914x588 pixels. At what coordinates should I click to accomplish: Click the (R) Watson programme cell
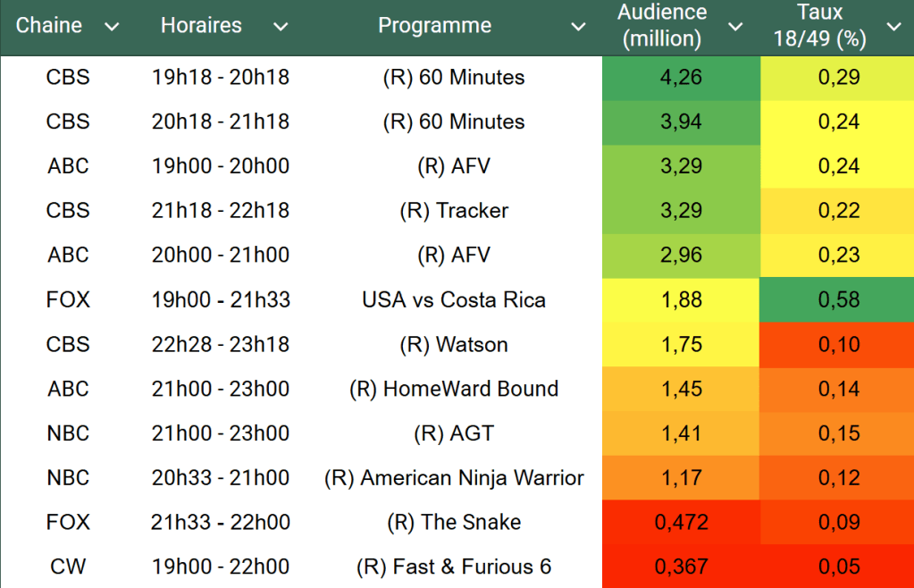point(454,345)
